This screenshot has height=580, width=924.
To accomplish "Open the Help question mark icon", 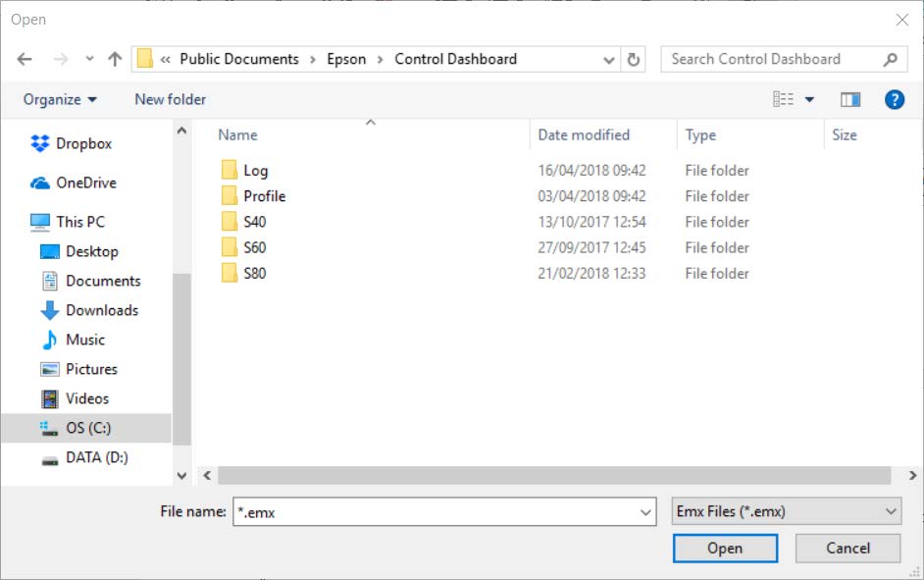I will [894, 99].
